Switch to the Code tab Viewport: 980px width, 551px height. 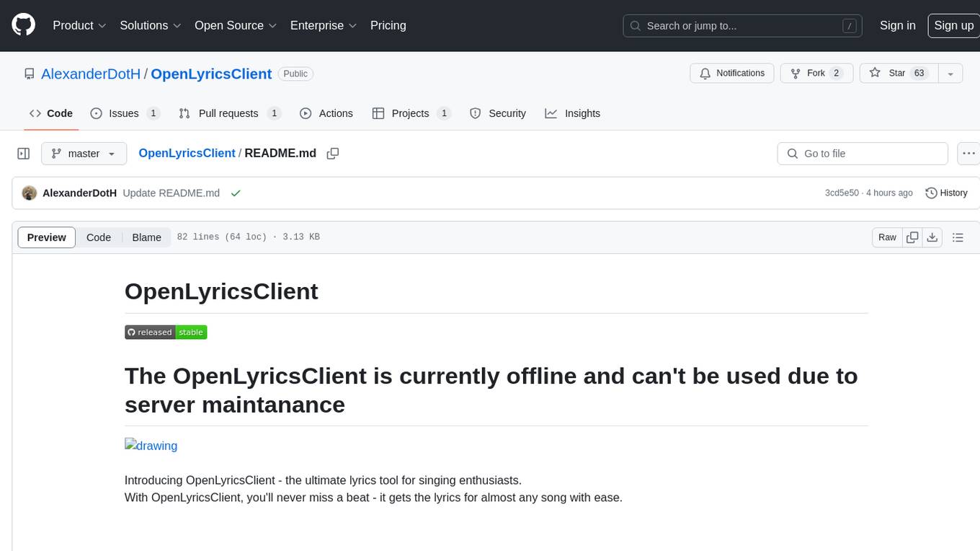point(51,113)
